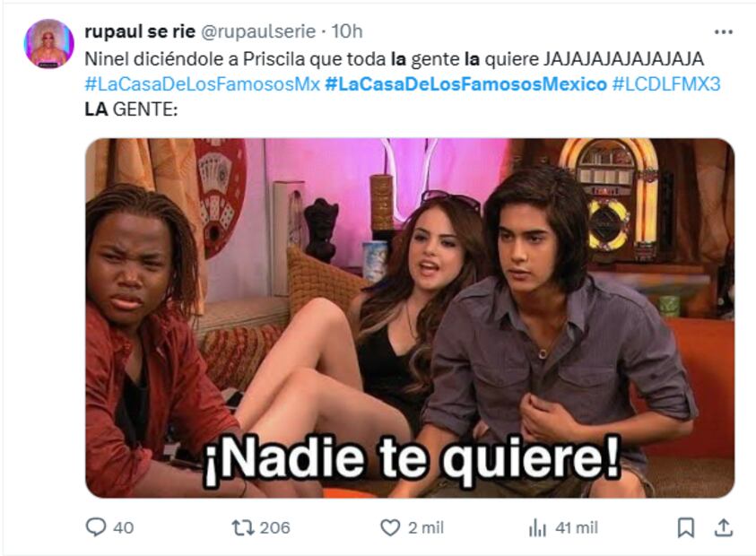Click the 41 mil views count
This screenshot has height=556, width=756.
(577, 528)
